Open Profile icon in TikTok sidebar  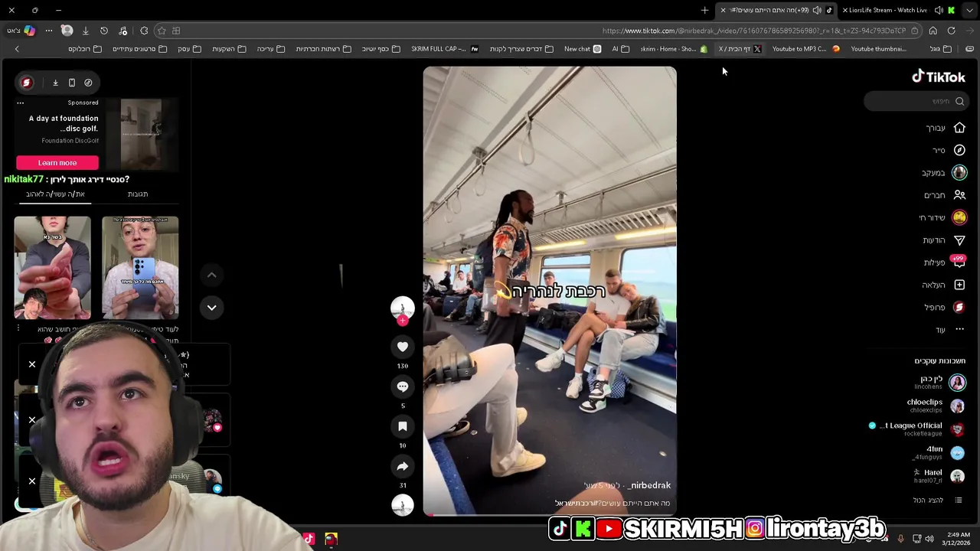959,307
